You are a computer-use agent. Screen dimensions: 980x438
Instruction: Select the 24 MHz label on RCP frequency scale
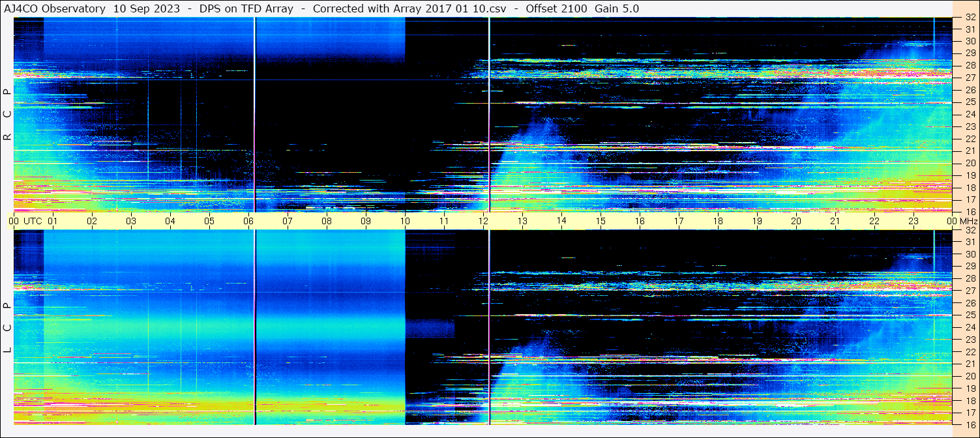click(x=970, y=114)
